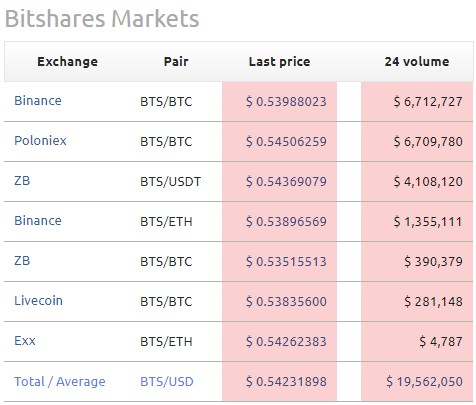The height and width of the screenshot is (405, 476).
Task: Select last price $ 0.54262383
Action: coord(286,342)
